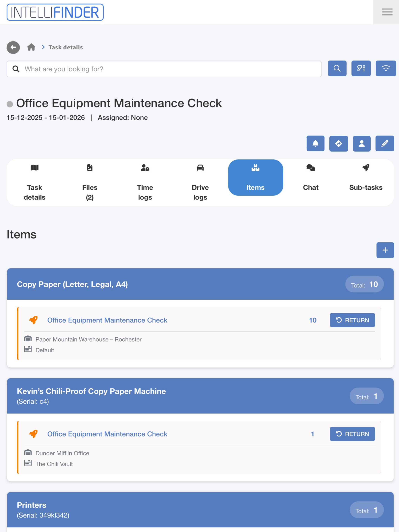The image size is (399, 532).
Task: Click rocket icon in Copy Paper row
Action: (x=33, y=320)
